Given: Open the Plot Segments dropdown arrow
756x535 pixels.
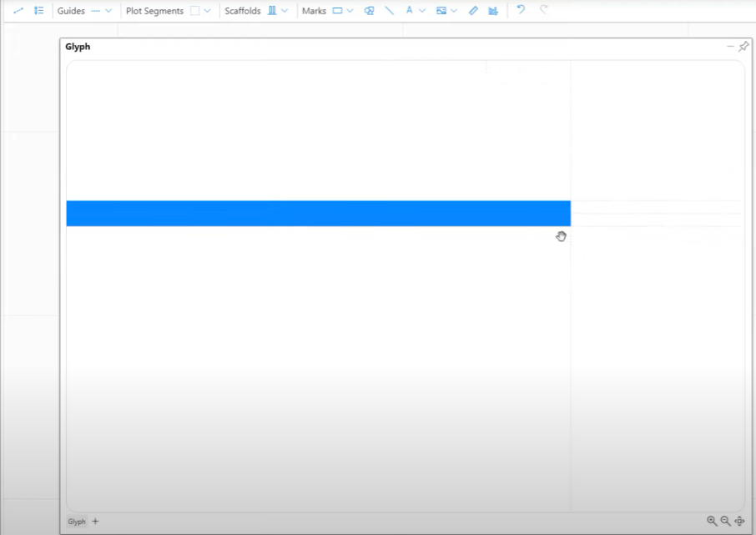Looking at the screenshot, I should [207, 11].
